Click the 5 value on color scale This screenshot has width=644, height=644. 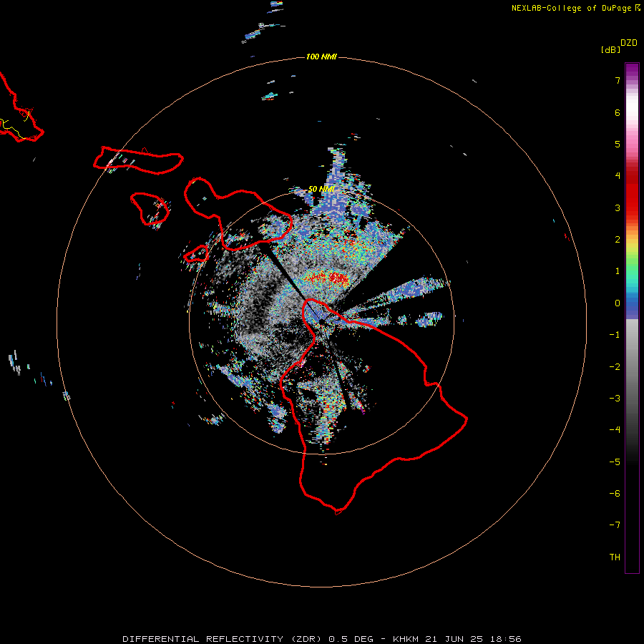click(618, 144)
